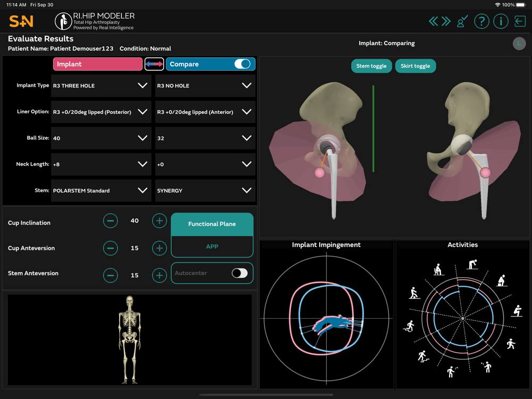Open the help question mark icon

point(481,21)
